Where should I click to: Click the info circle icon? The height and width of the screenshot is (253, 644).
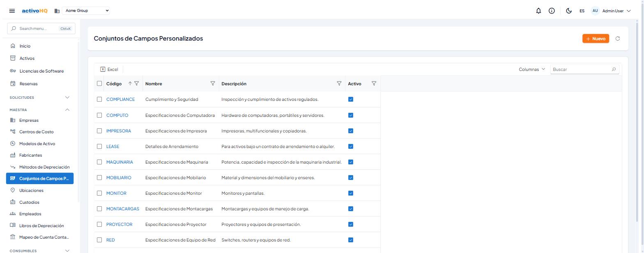point(552,11)
